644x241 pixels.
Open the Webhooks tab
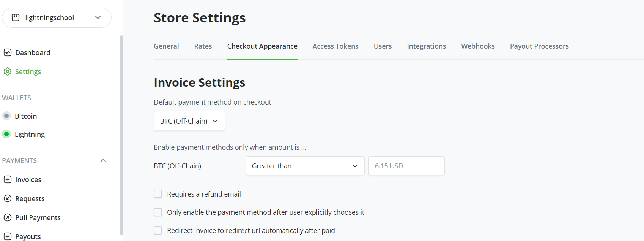pyautogui.click(x=478, y=46)
